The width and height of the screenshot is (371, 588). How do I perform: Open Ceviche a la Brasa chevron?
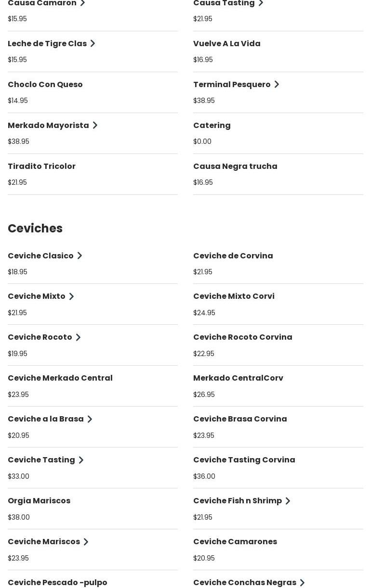(x=90, y=419)
